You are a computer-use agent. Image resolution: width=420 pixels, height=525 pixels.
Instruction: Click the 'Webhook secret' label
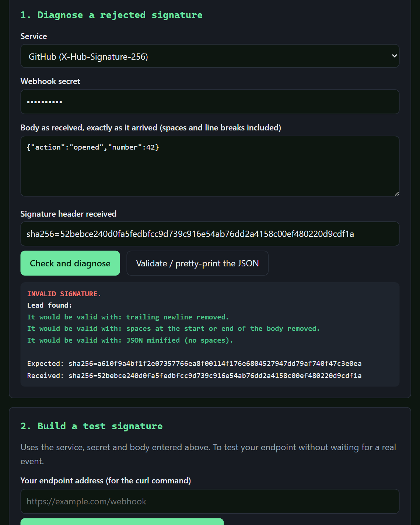(x=50, y=81)
